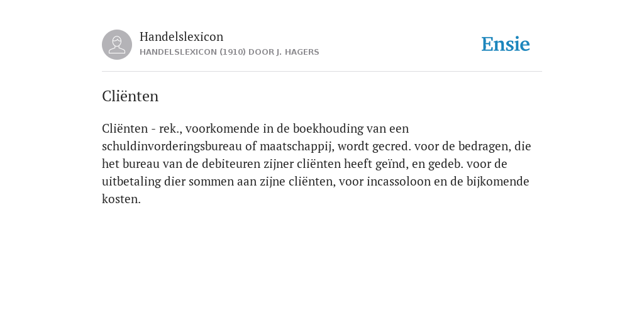This screenshot has width=644, height=322.
Task: Click the word 'kosten.' ending the paragraph
Action: coord(121,199)
